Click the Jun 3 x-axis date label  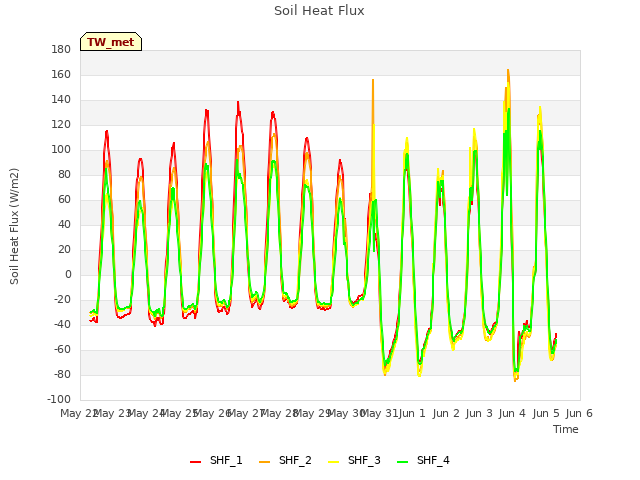coord(479,413)
